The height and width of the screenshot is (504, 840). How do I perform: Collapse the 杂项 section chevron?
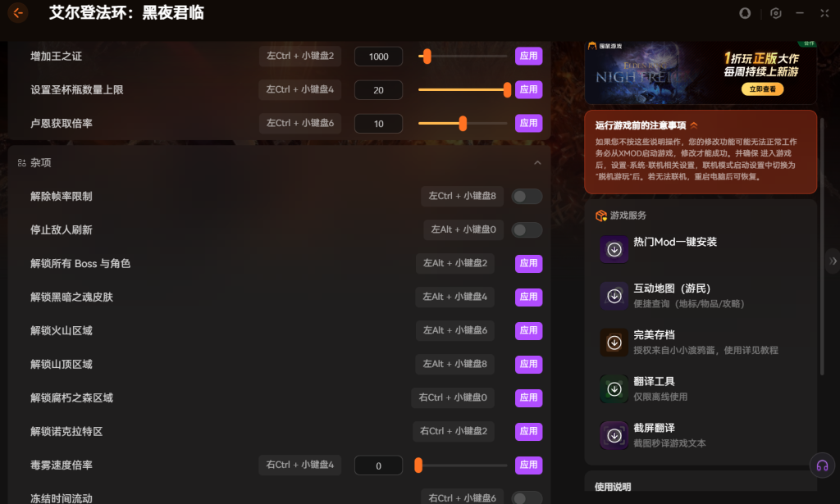point(537,162)
